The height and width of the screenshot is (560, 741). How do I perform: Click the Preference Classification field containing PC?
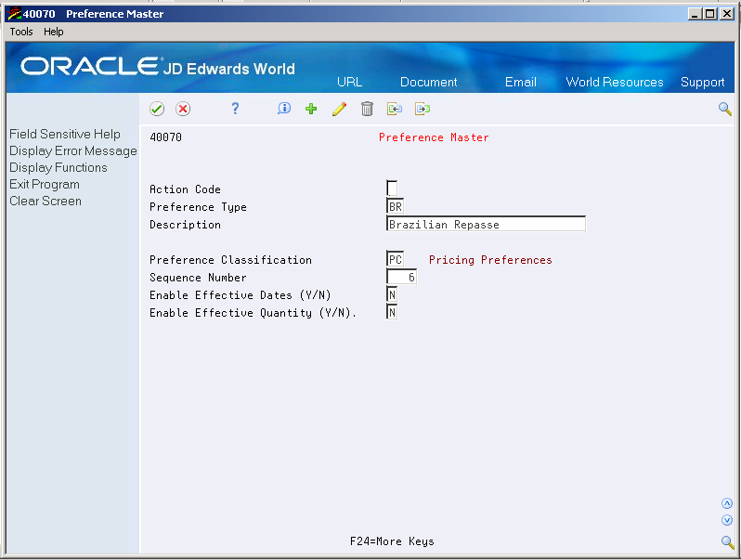coord(395,259)
